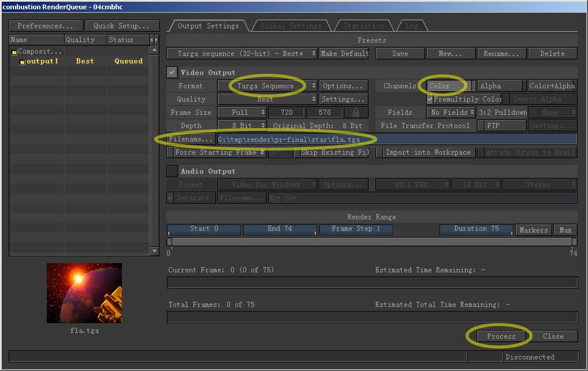
Task: Open the Statistics tab
Action: pyautogui.click(x=363, y=26)
